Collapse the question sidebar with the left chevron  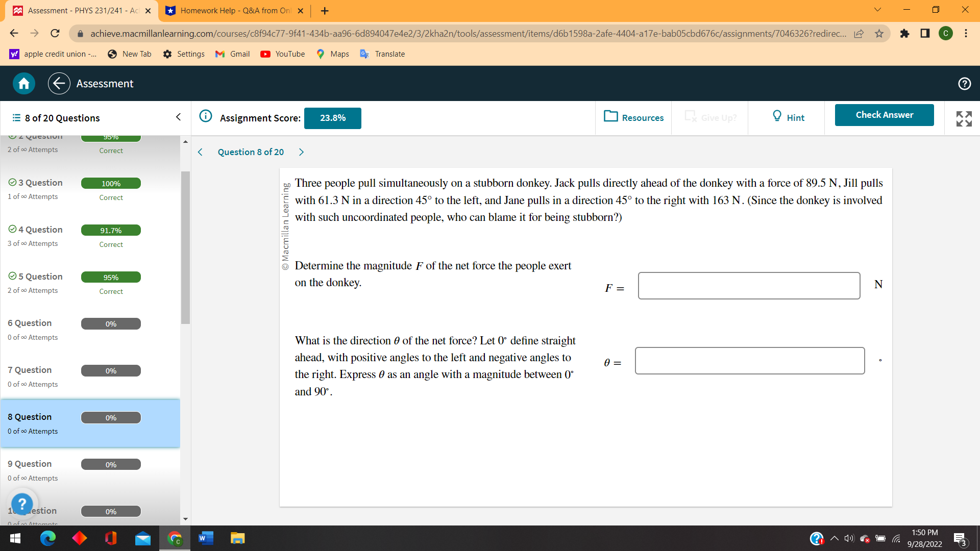click(178, 117)
